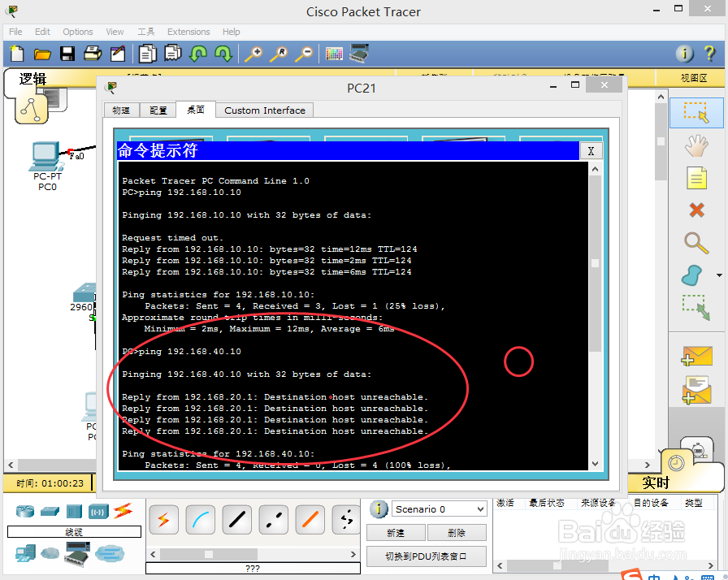
Task: Click the Zoom Out magnifier icon
Action: [305, 54]
